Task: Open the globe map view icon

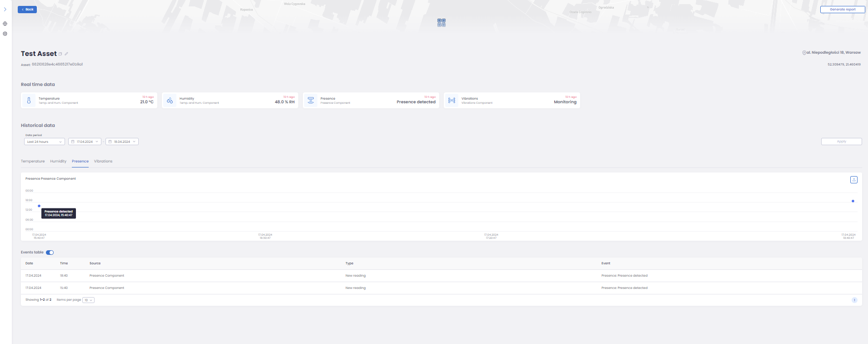Action: point(5,24)
